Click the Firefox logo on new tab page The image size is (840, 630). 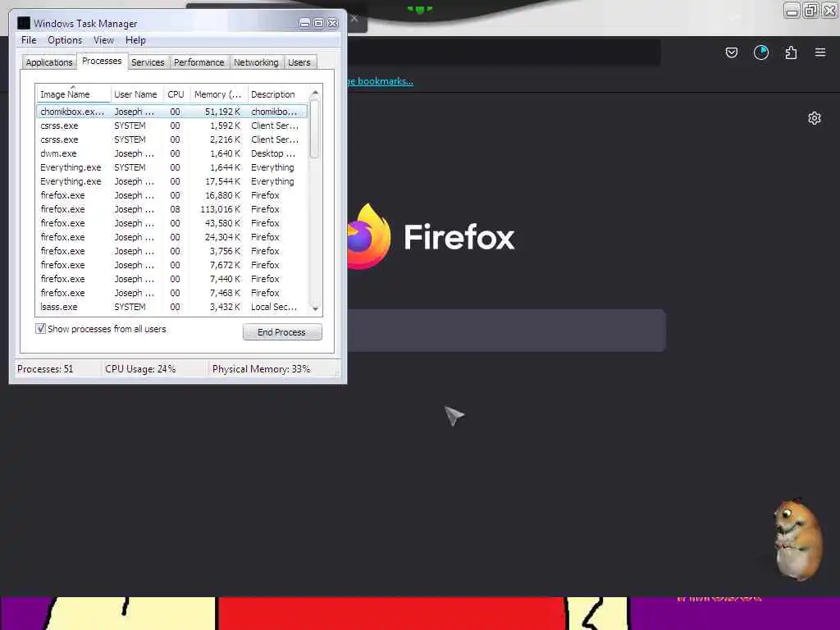coord(368,236)
